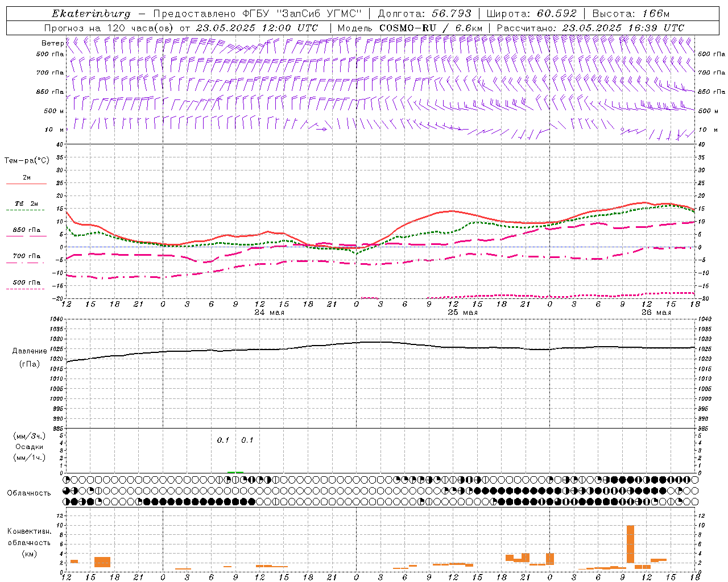Click the red line sample under the "2м" legend
This screenshot has width=728, height=582.
pos(26,184)
